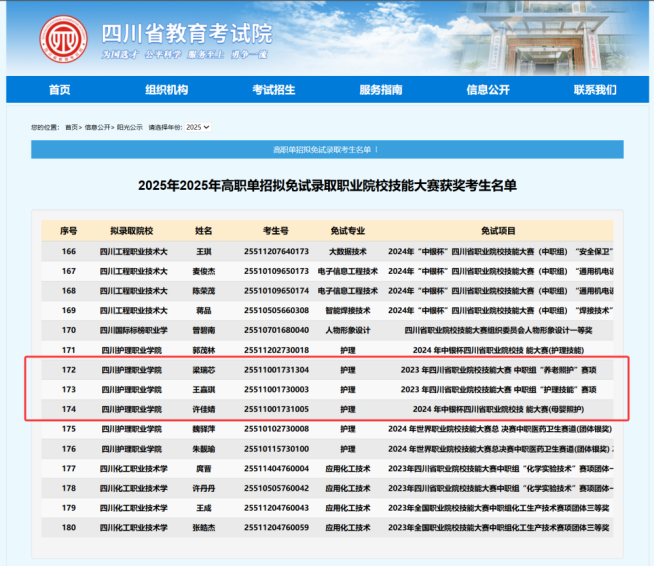654x566 pixels.
Task: Click the 高职单招拟免试录取考生名单 banner link
Action: pyautogui.click(x=322, y=150)
